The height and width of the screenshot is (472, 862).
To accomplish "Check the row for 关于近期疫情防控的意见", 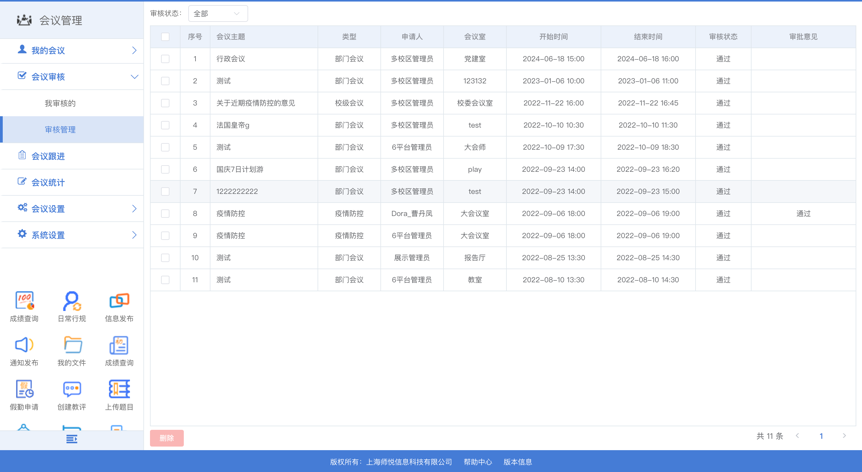I will pos(165,103).
